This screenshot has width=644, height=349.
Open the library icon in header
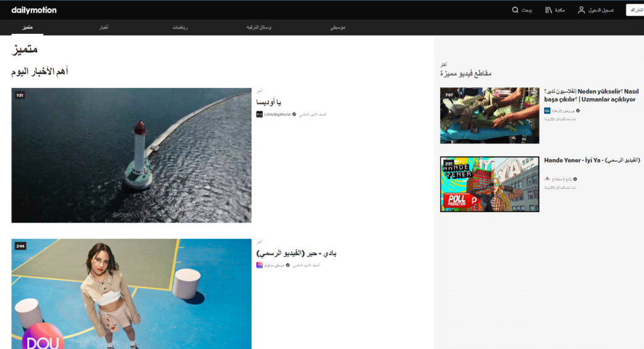pyautogui.click(x=549, y=10)
